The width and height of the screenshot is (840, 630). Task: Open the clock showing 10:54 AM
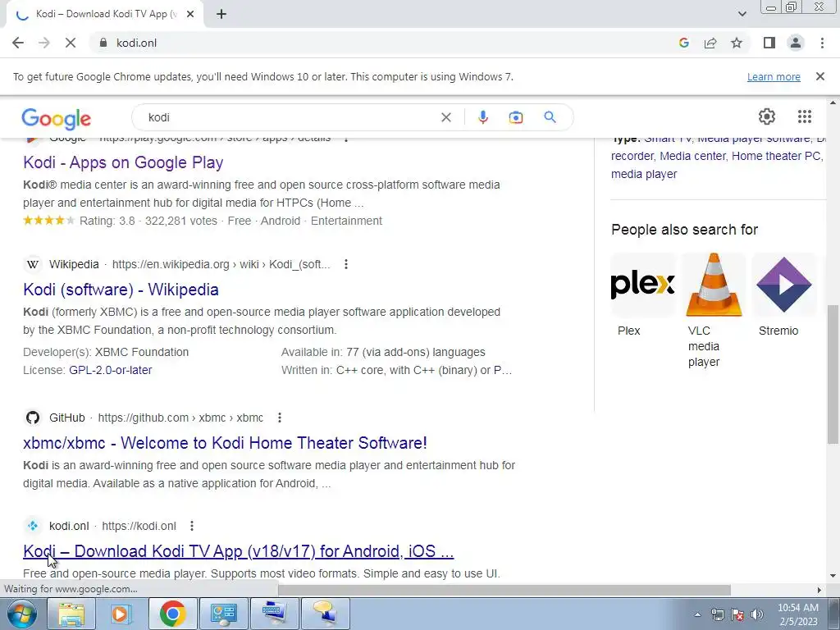coord(797,614)
